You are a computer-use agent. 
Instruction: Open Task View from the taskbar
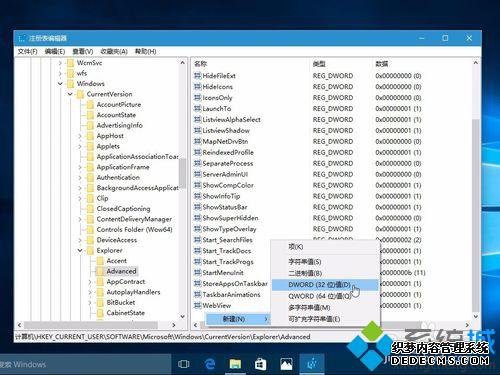(183, 364)
